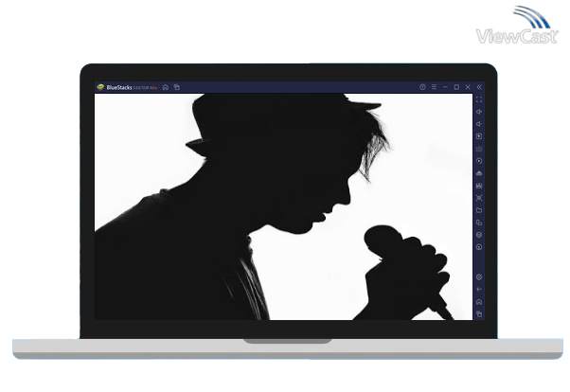Go to Android home via sidebar house icon
Screen dimensions: 570x392
[x=479, y=302]
